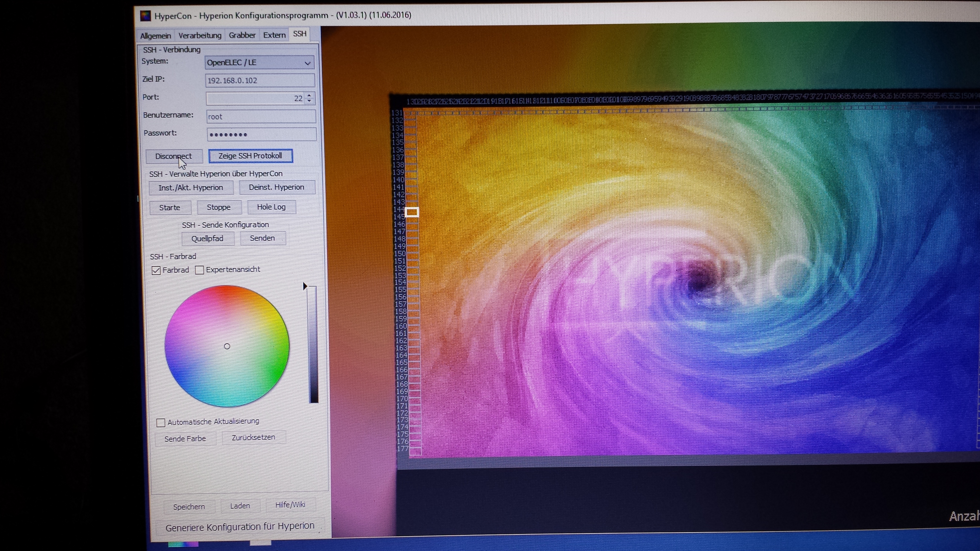
Task: Click the brightness slider arrow marker
Action: pyautogui.click(x=305, y=286)
